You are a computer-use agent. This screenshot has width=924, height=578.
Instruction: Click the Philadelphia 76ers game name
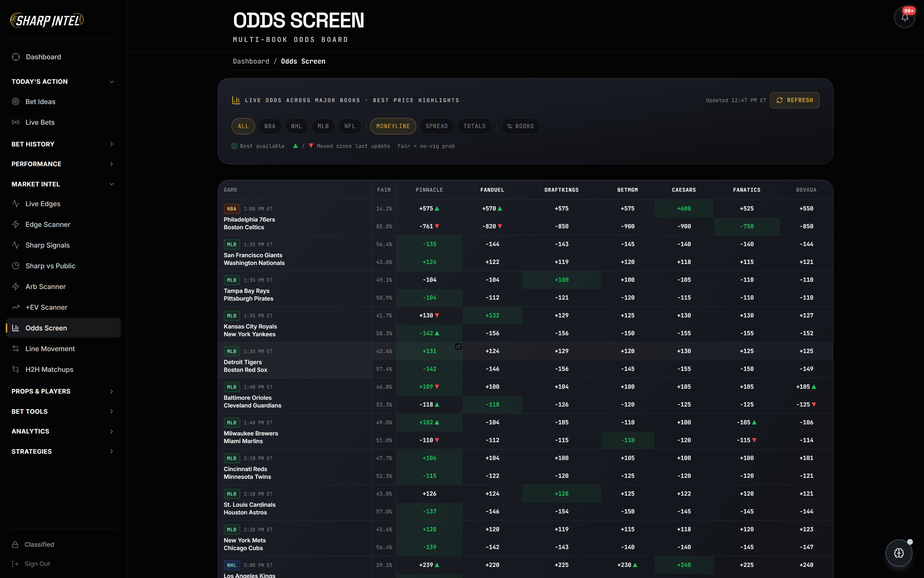click(x=249, y=219)
